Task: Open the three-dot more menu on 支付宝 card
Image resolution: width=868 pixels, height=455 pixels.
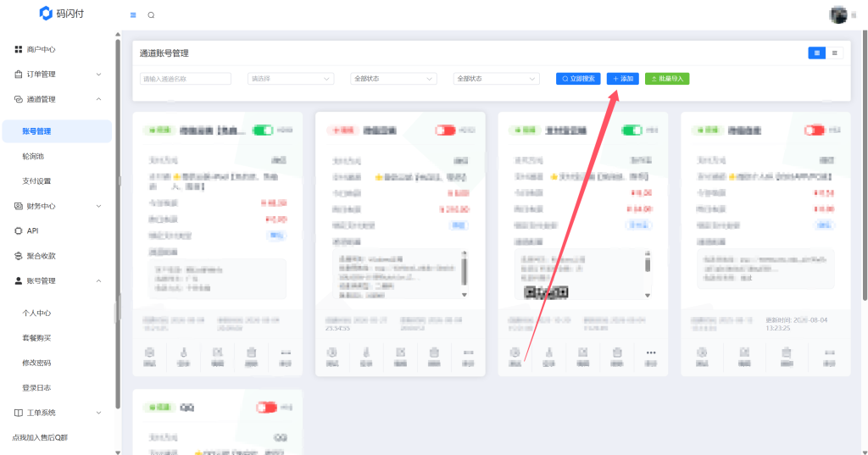Action: [651, 352]
